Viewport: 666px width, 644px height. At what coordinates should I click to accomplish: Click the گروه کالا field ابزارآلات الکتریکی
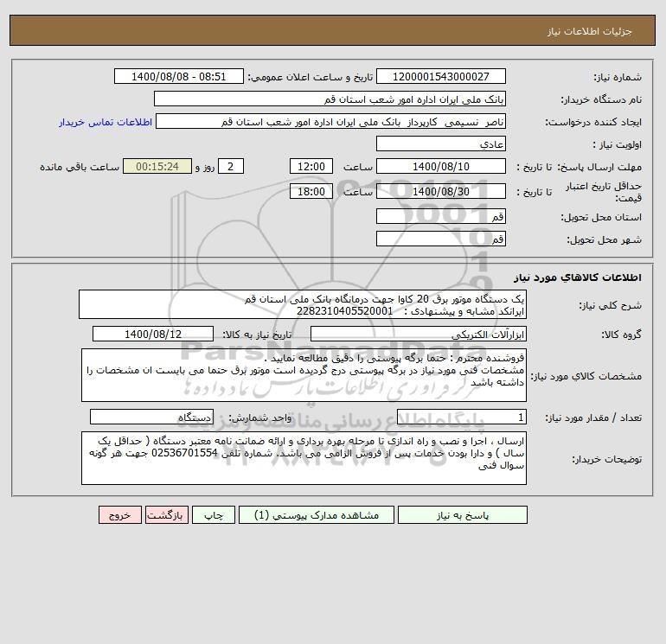point(419,334)
